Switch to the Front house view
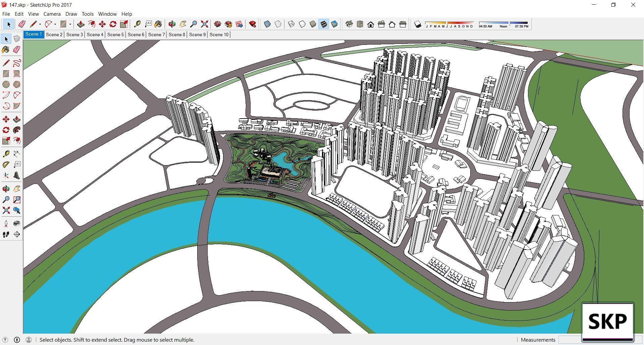This screenshot has width=644, height=345. point(371,24)
